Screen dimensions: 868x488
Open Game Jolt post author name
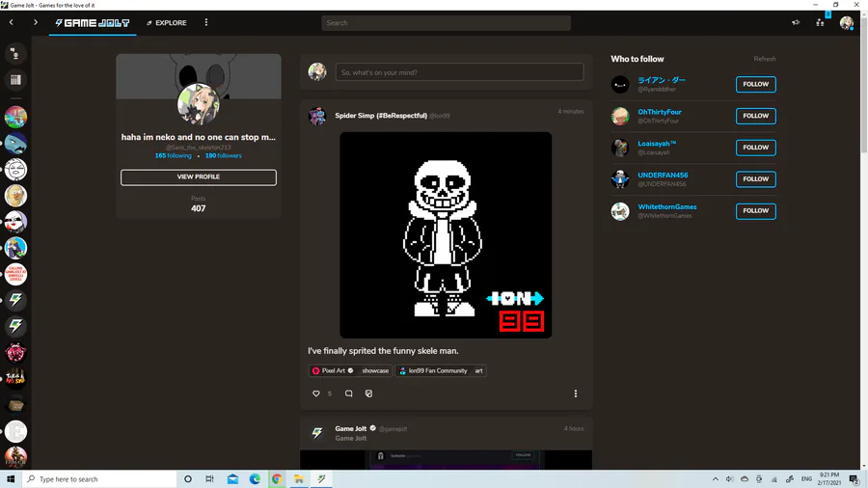(350, 428)
